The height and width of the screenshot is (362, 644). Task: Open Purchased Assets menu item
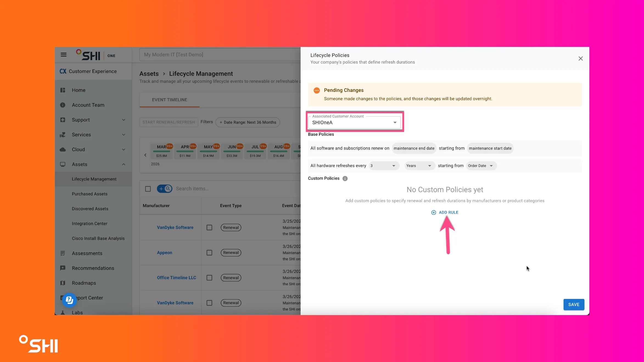pos(90,194)
